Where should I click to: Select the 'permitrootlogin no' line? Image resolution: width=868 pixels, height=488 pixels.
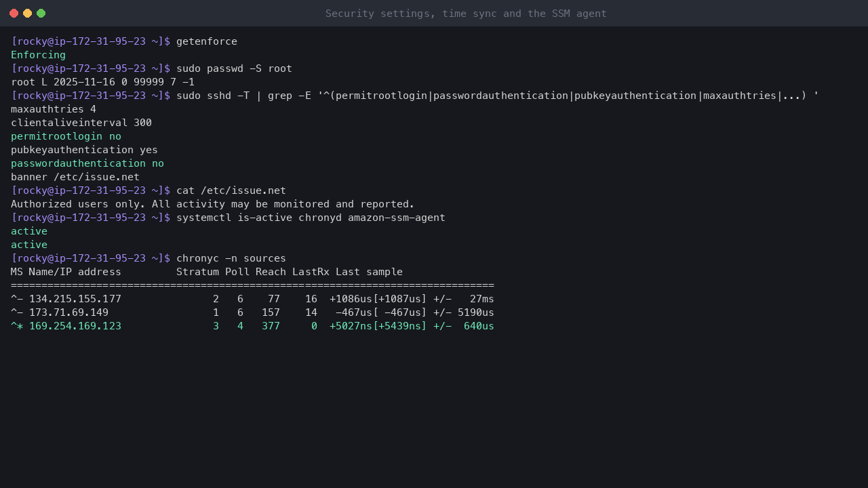point(66,136)
